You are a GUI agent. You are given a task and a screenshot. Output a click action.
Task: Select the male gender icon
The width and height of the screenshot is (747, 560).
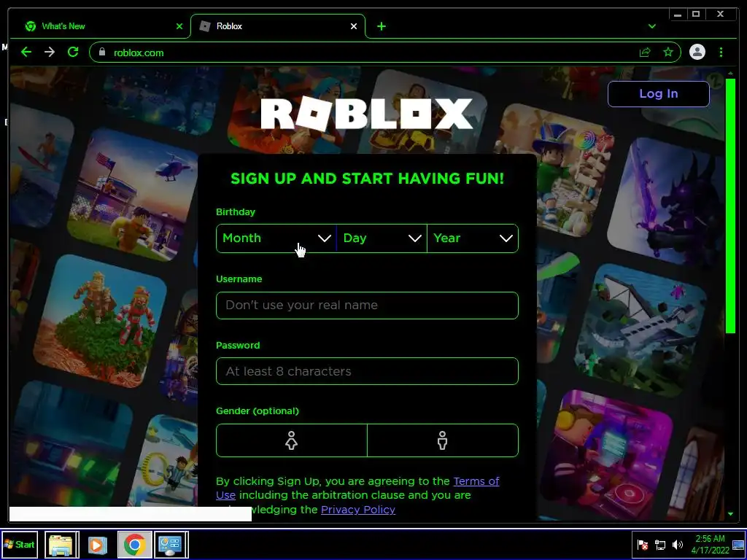point(443,440)
